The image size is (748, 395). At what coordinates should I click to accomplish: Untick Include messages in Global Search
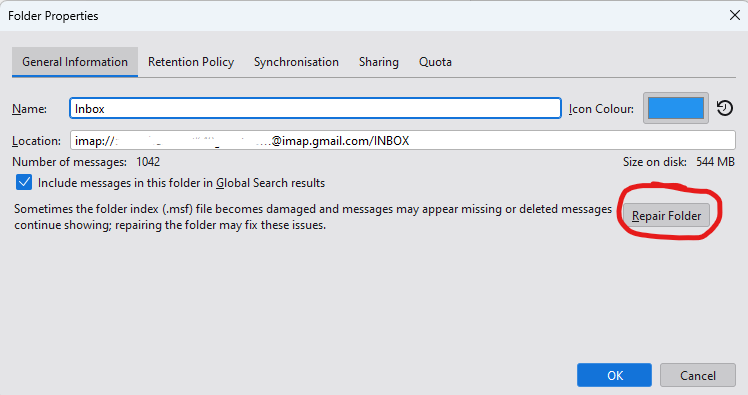24,182
